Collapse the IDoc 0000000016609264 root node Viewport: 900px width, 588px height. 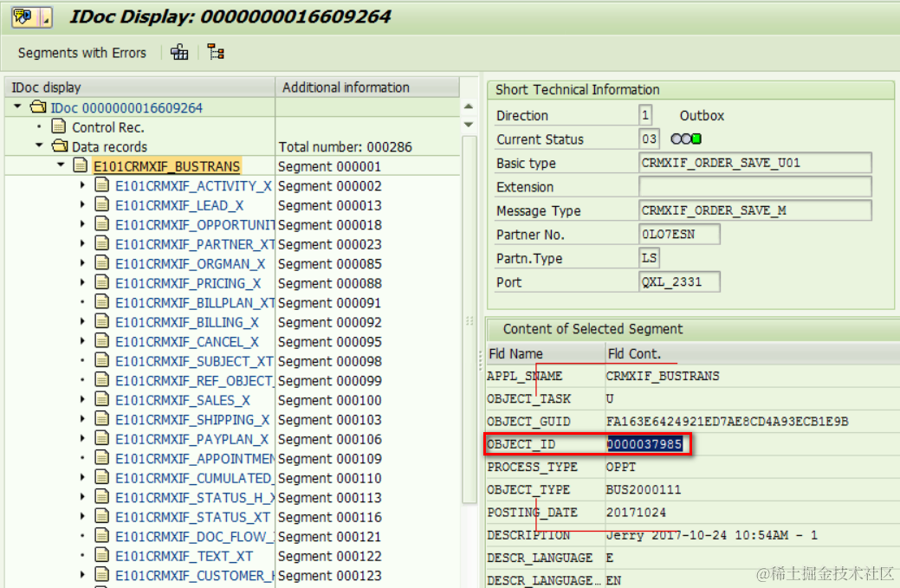(x=18, y=107)
